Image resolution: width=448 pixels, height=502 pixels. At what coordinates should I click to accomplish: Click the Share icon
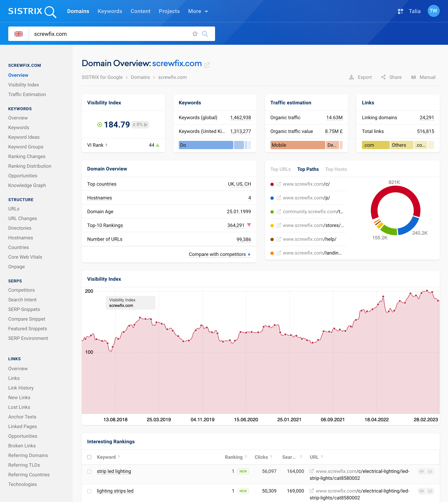pyautogui.click(x=384, y=77)
